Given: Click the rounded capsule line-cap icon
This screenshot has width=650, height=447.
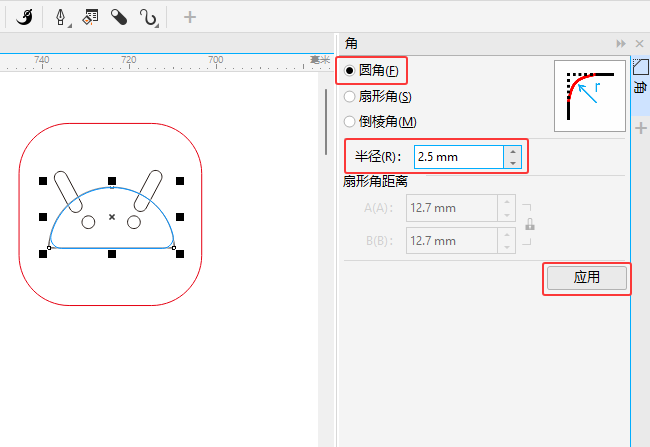Looking at the screenshot, I should pos(119,17).
